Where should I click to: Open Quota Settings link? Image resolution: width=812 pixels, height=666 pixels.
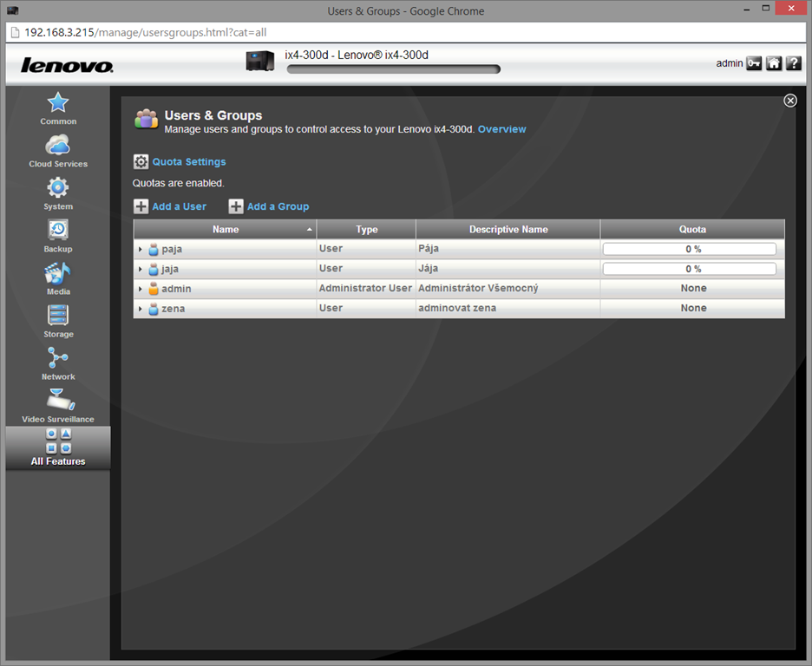[x=188, y=162]
